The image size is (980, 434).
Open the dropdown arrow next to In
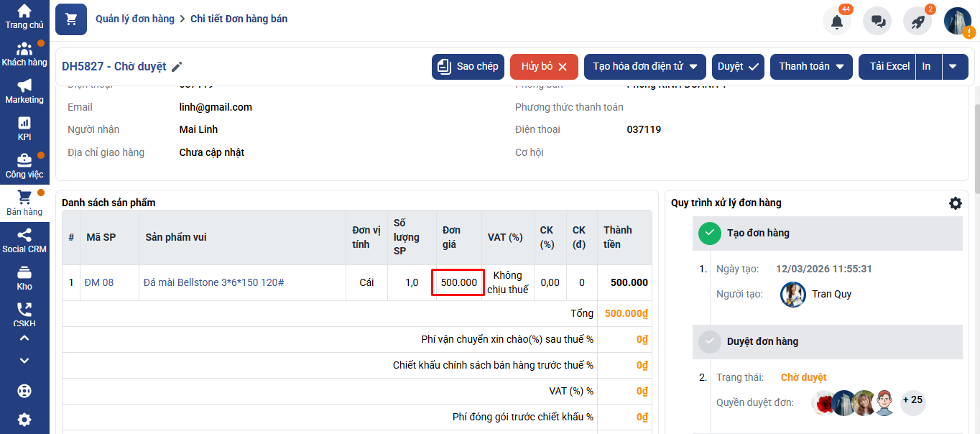point(953,66)
